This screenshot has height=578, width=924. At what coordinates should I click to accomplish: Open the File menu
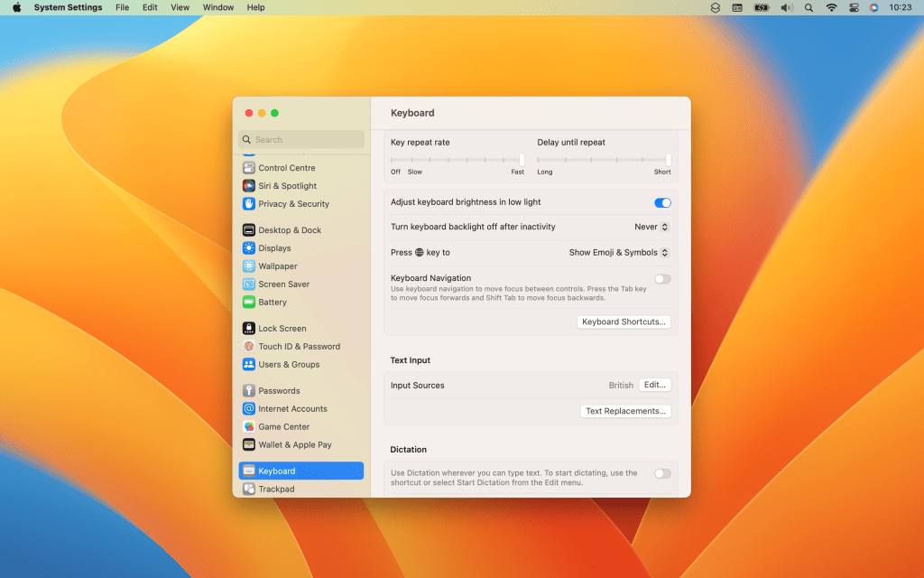122,7
